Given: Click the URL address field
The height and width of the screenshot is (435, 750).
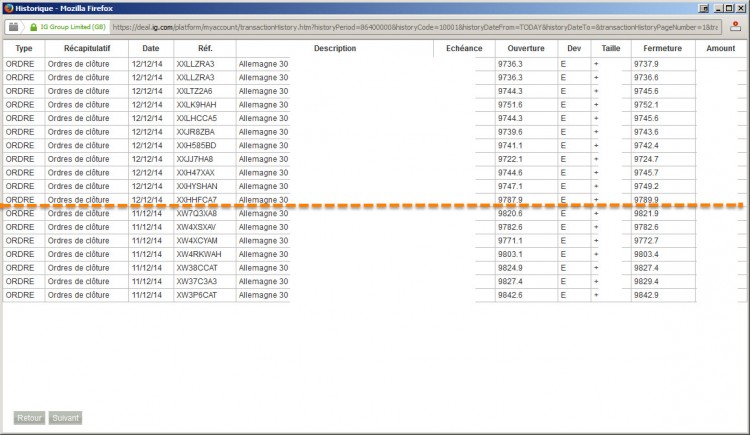Looking at the screenshot, I should pyautogui.click(x=415, y=27).
